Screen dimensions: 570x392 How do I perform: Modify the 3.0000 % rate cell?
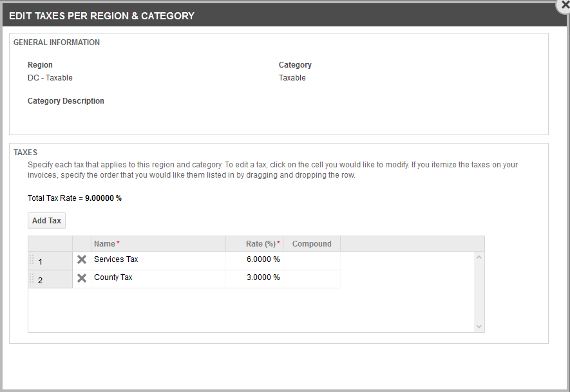click(x=254, y=278)
